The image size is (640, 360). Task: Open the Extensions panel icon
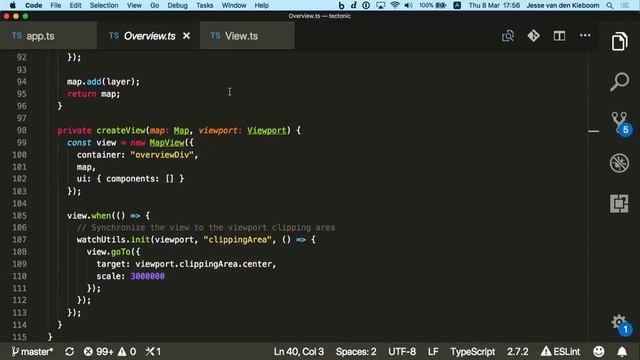[x=619, y=203]
